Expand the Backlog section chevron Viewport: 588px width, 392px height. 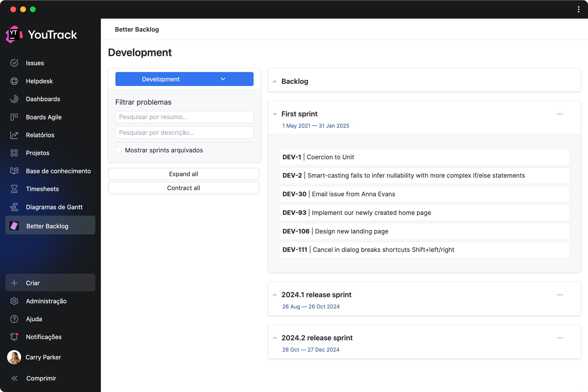pos(274,82)
